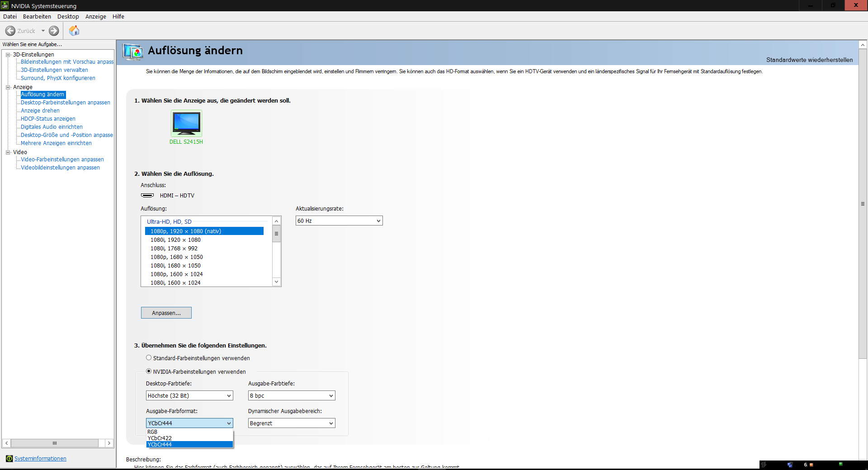Viewport: 868px width, 470px height.
Task: Collapse the Video tree node
Action: tap(8, 152)
